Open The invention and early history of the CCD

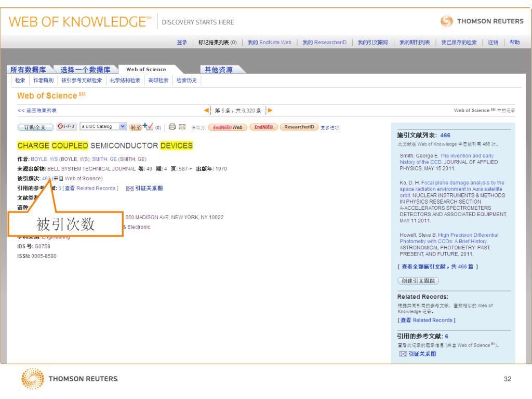coord(447,159)
